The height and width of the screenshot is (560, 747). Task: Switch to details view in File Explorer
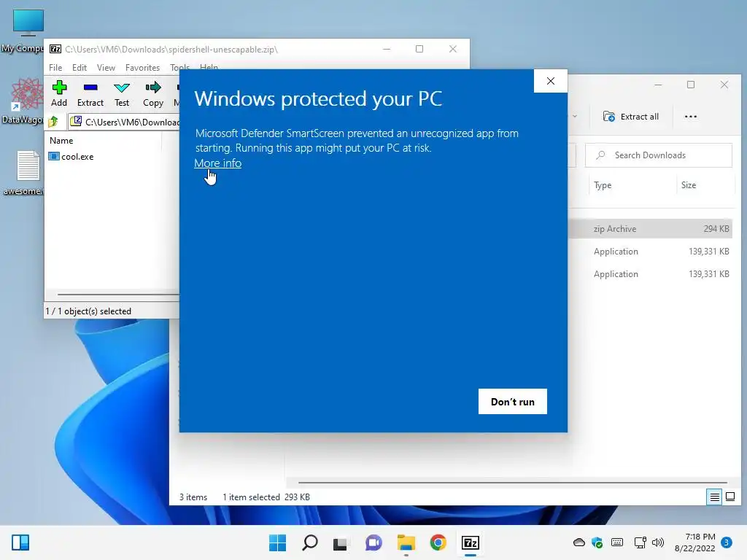click(x=715, y=497)
